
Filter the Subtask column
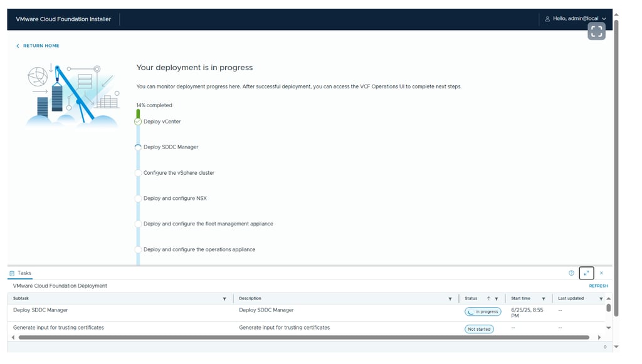[224, 299]
